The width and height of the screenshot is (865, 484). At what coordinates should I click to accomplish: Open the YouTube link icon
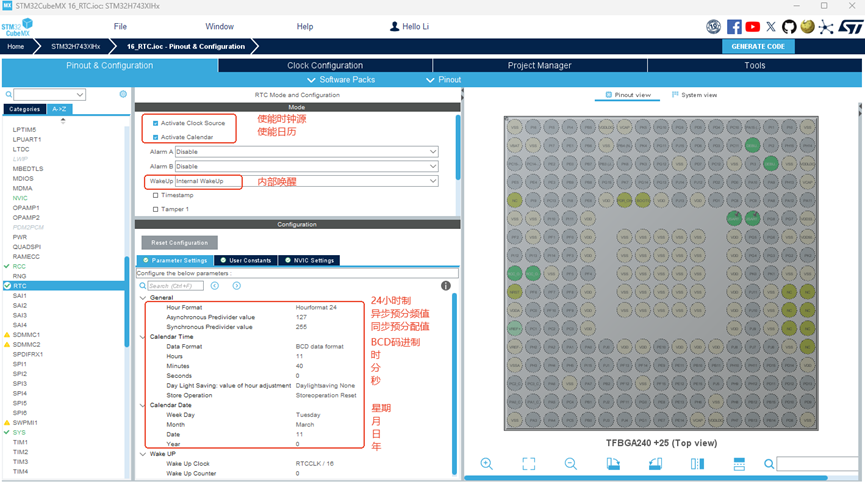tap(752, 26)
